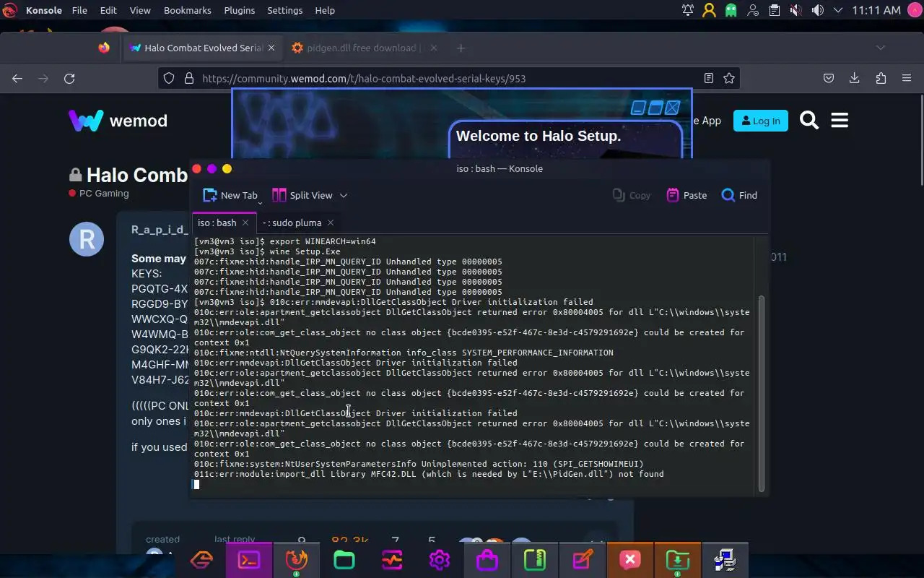924x578 pixels.
Task: Open the File menu in the menu bar
Action: click(x=79, y=10)
